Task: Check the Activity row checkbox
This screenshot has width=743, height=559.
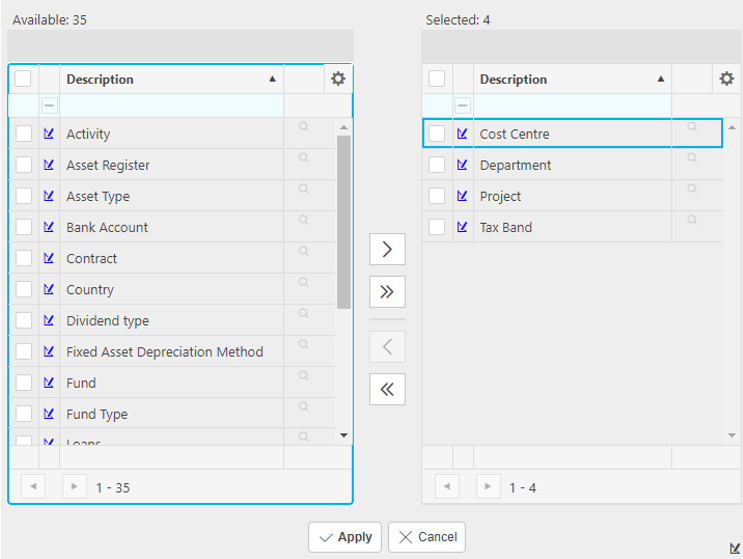Action: [x=24, y=134]
